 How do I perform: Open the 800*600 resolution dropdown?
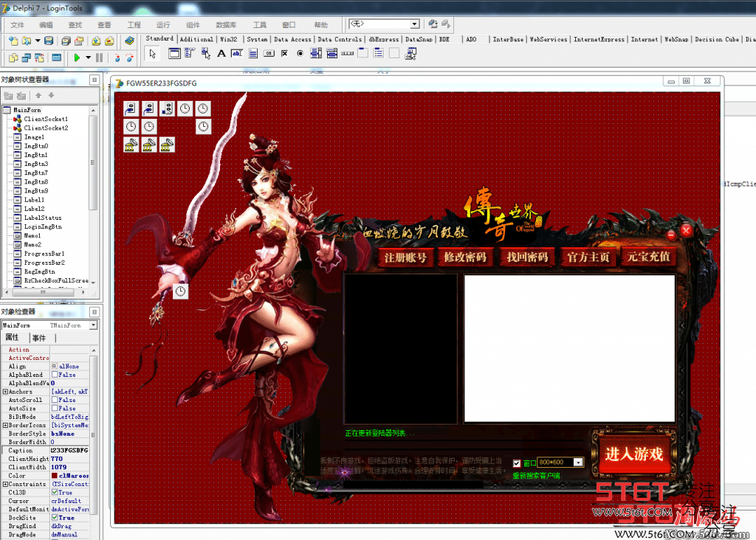[577, 463]
